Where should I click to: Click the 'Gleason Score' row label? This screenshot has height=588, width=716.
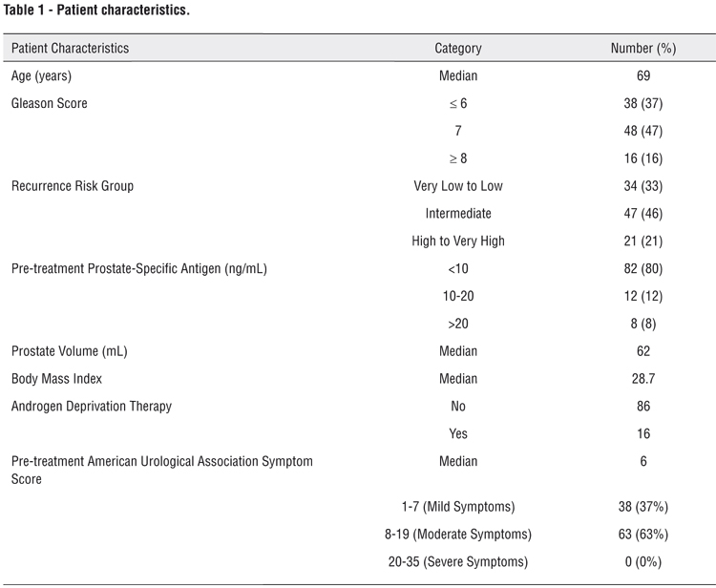(50, 103)
